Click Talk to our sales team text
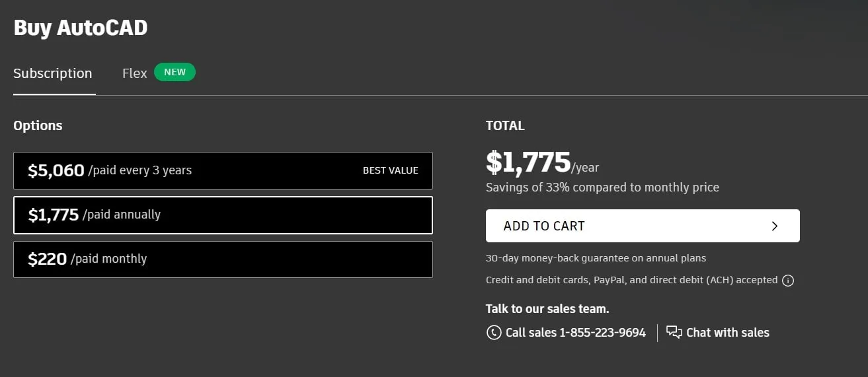This screenshot has width=868, height=377. 547,308
